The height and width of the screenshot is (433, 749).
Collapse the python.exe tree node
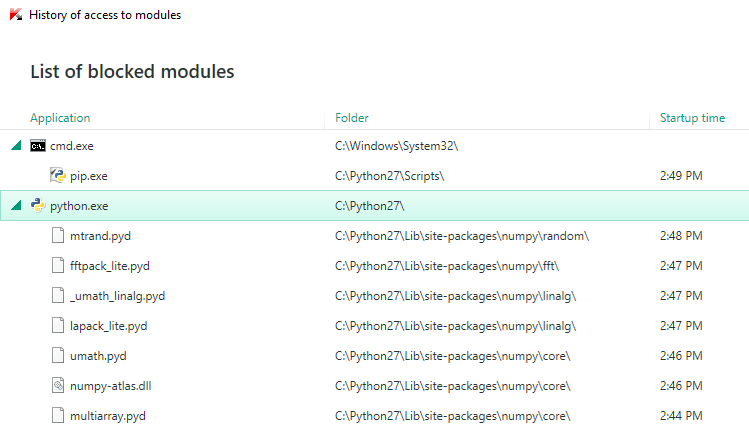[x=16, y=206]
